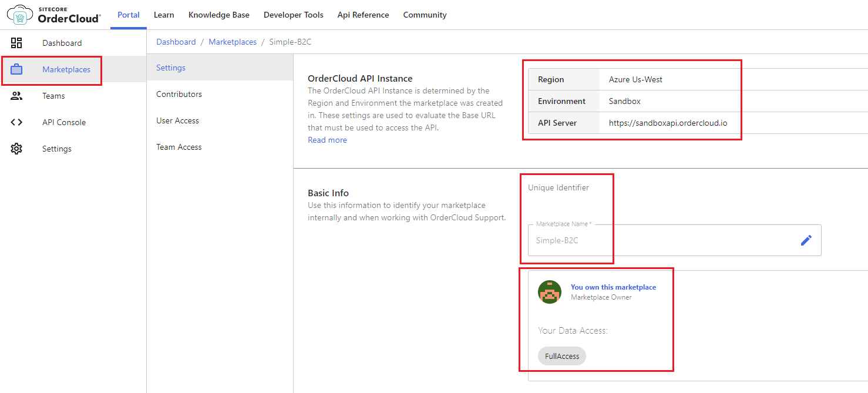Click the Marketplace Owner subtitle text

click(x=601, y=297)
